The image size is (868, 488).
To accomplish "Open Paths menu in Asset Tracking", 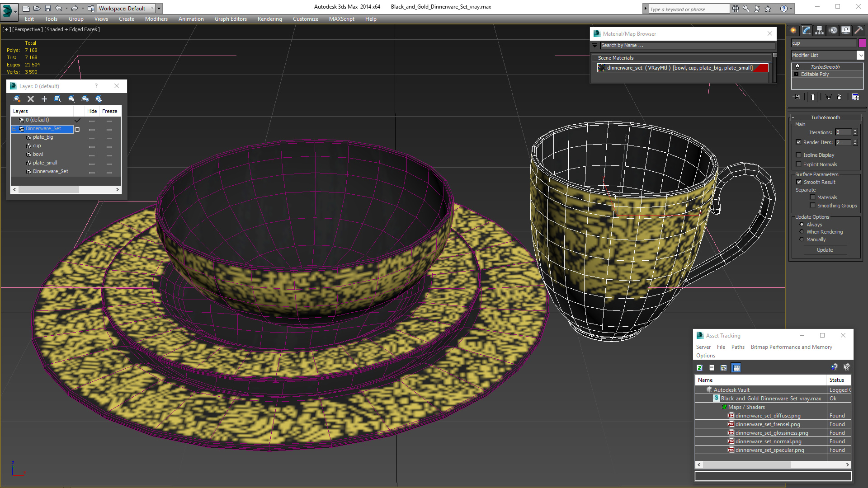I will [x=737, y=347].
